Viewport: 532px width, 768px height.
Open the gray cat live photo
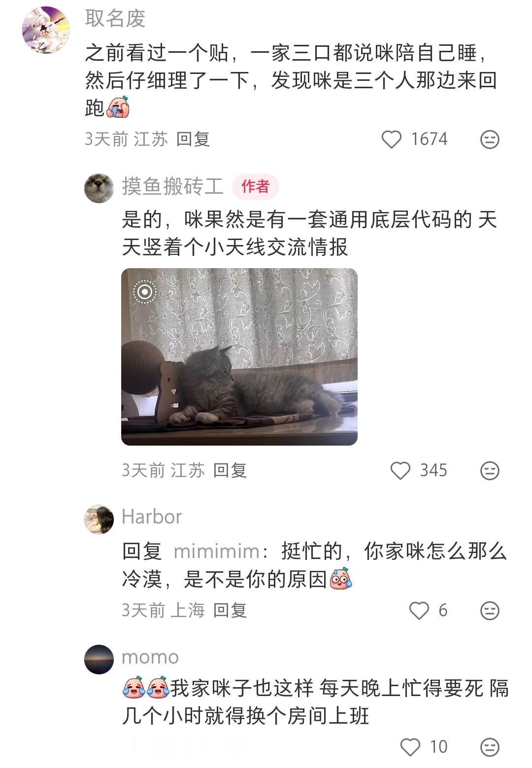(239, 357)
